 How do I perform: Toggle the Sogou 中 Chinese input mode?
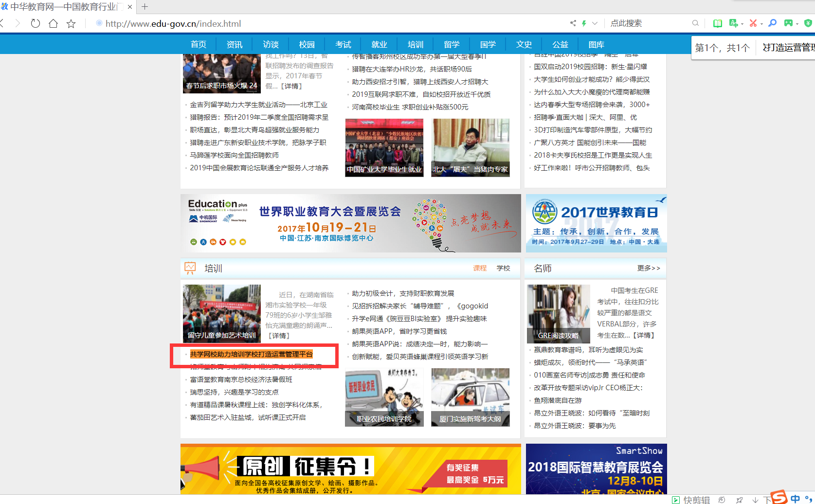795,499
